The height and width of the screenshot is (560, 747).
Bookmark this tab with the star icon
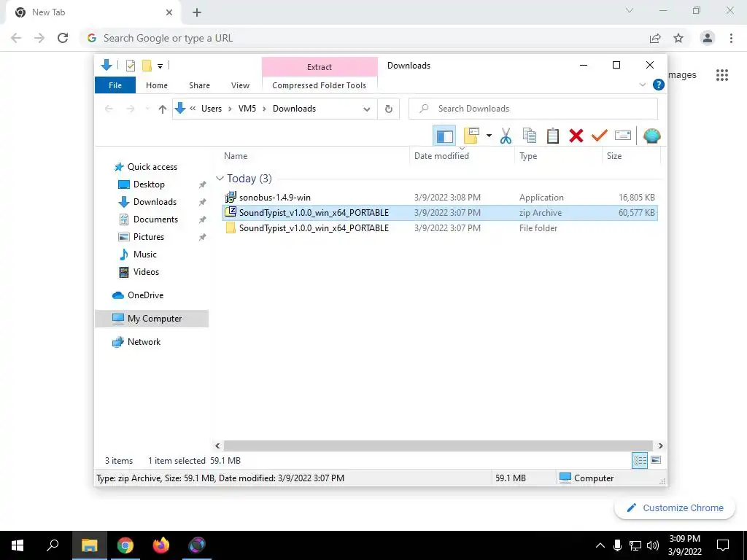[678, 38]
